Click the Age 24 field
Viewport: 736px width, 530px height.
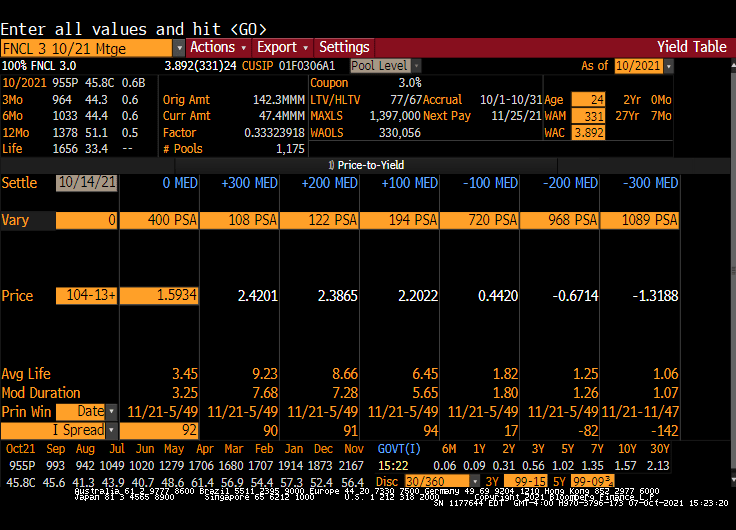pos(588,99)
